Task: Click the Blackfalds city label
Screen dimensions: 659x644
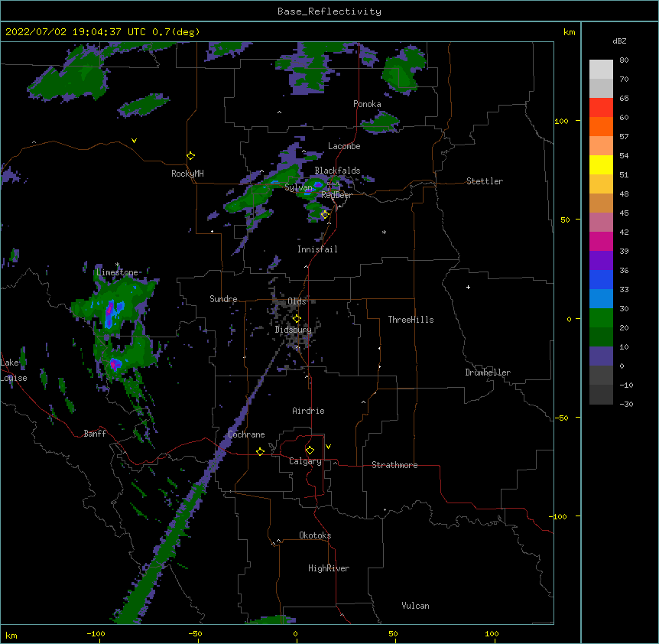Action: 337,171
